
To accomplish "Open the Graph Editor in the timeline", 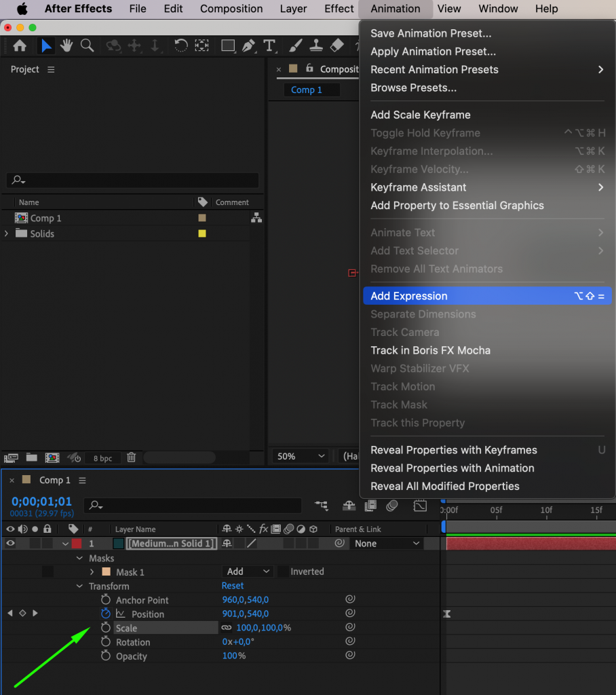I will coord(420,506).
